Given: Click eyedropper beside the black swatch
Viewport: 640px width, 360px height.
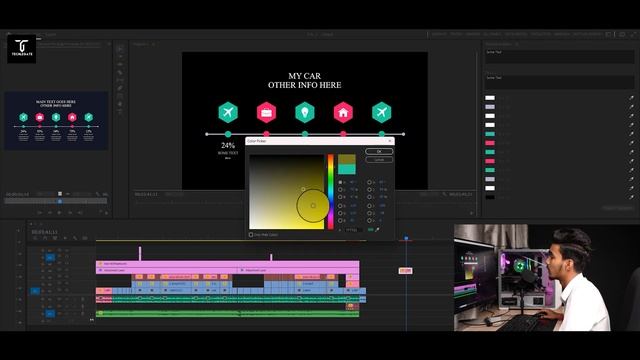Looking at the screenshot, I should [631, 197].
